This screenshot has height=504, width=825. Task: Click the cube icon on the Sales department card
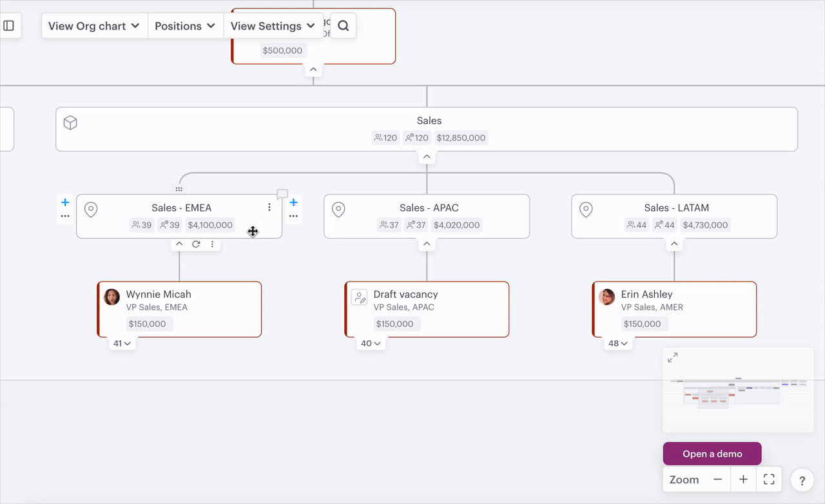(x=70, y=122)
